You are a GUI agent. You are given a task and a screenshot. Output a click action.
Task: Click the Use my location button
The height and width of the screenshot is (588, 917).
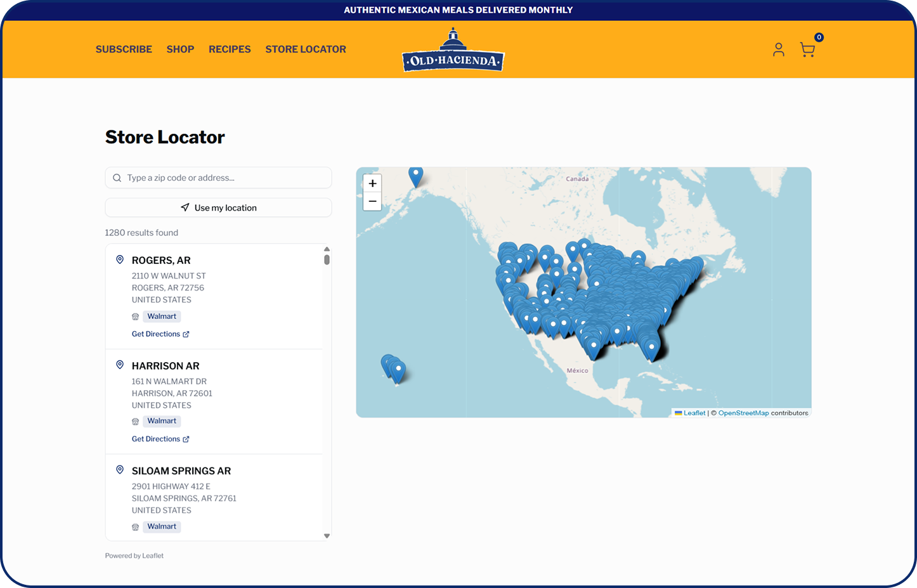(x=218, y=207)
